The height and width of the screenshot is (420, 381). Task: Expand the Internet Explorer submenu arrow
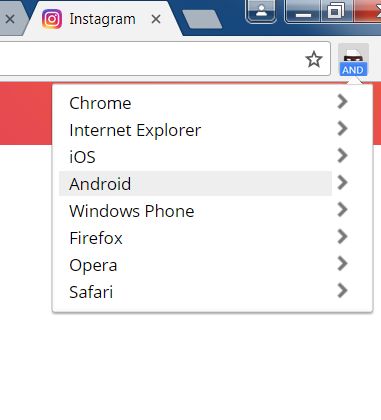tap(342, 129)
